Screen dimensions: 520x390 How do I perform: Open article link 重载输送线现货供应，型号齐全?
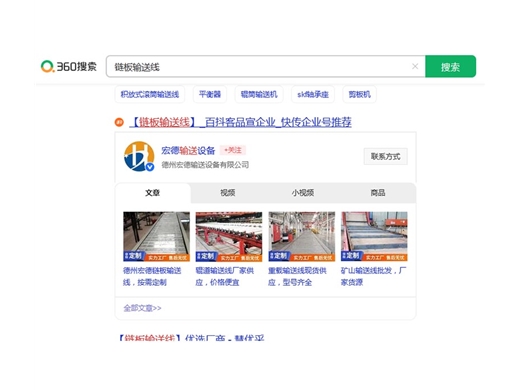pyautogui.click(x=297, y=276)
